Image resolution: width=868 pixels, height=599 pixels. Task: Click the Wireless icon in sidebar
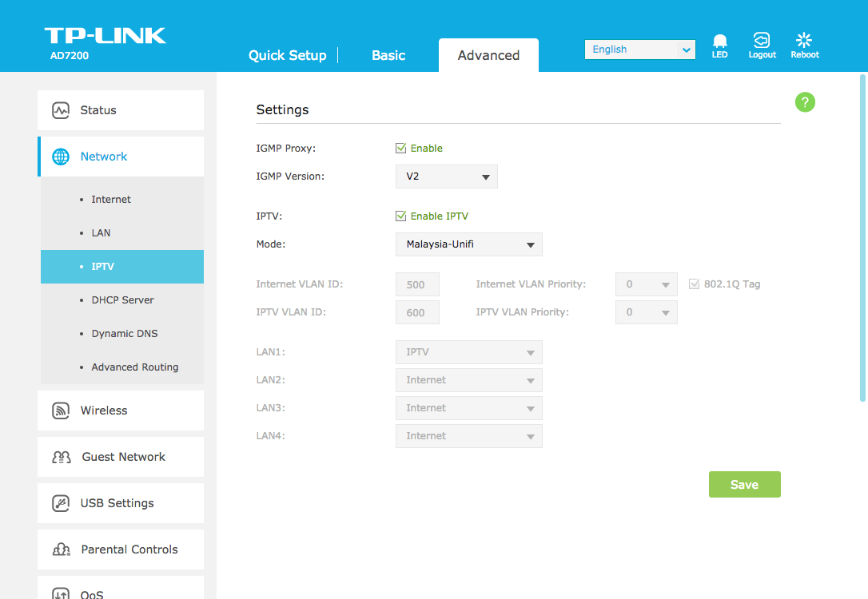[x=61, y=411]
